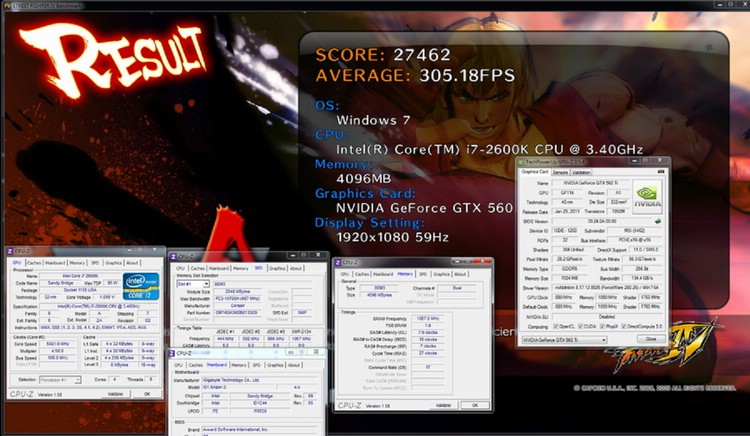Click the Corsair manufacturer field in SPD window
Screen dimensions: 750x436
coord(238,305)
